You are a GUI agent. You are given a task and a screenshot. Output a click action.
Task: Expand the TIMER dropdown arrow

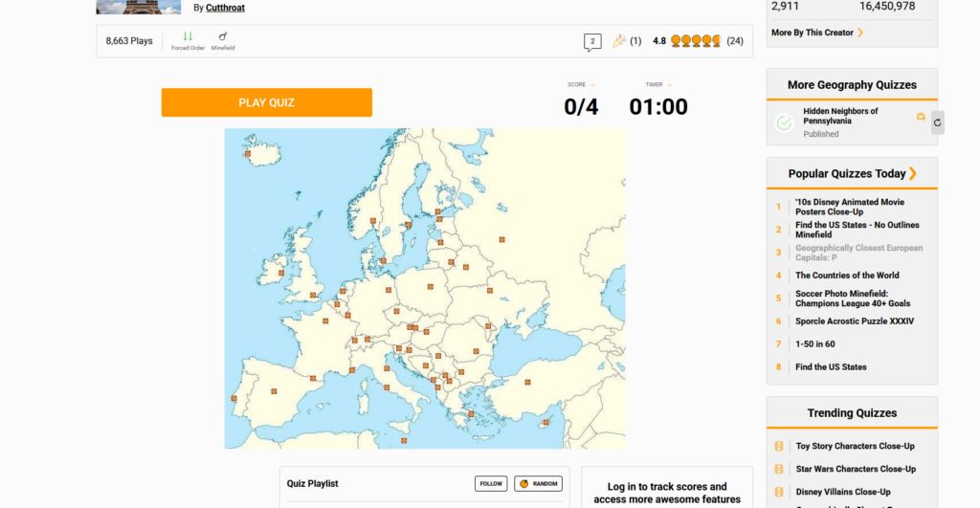tap(669, 85)
